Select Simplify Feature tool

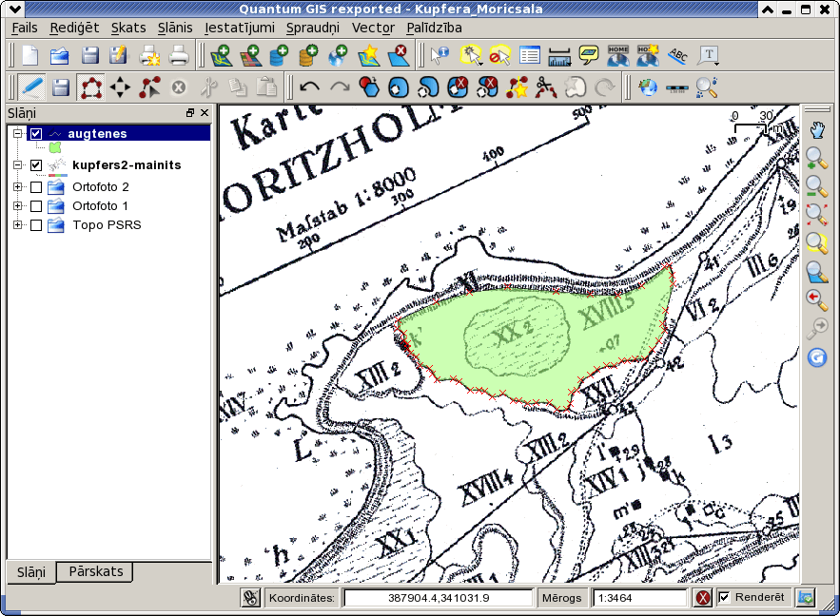point(369,87)
